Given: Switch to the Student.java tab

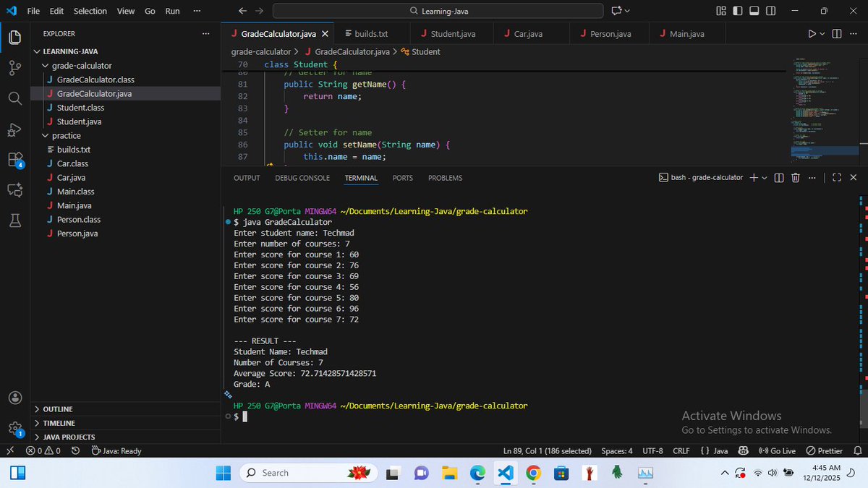Looking at the screenshot, I should [453, 34].
